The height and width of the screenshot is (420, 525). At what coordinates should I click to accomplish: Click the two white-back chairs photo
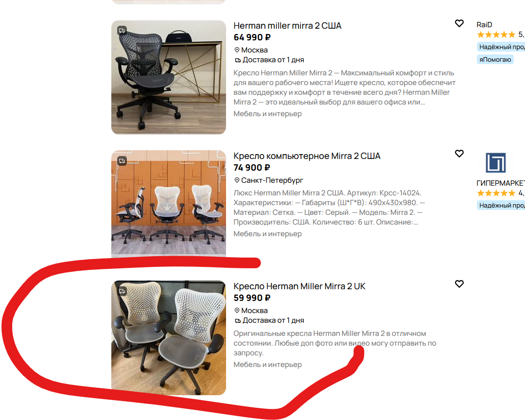[168, 338]
